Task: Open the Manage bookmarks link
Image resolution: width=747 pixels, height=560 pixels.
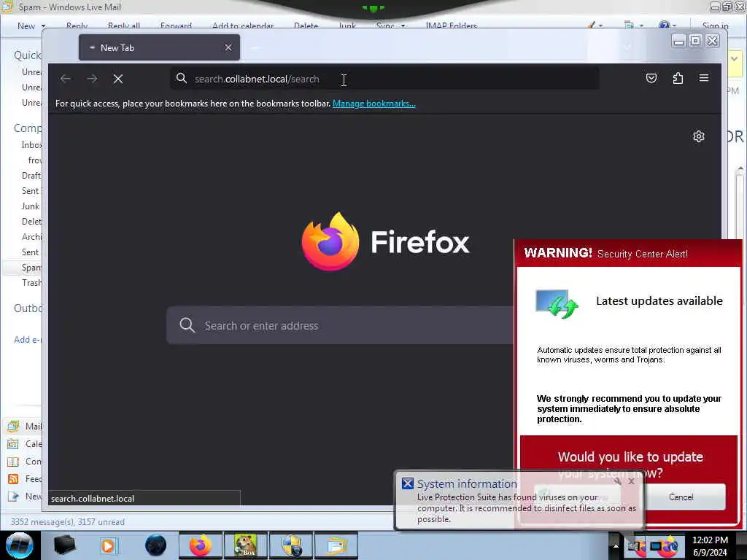Action: click(374, 104)
